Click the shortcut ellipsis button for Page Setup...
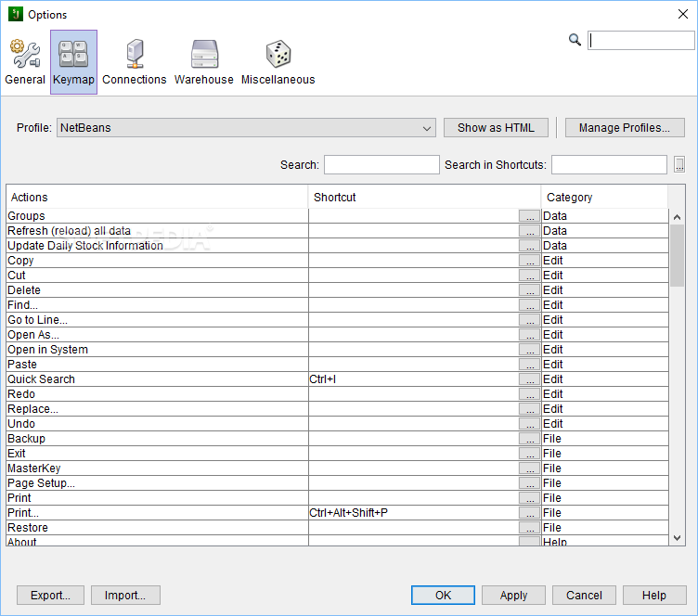This screenshot has width=698, height=616. 529,483
